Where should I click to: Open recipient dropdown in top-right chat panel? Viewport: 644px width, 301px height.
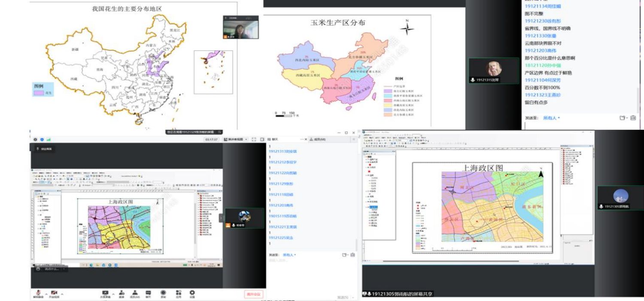coord(552,118)
